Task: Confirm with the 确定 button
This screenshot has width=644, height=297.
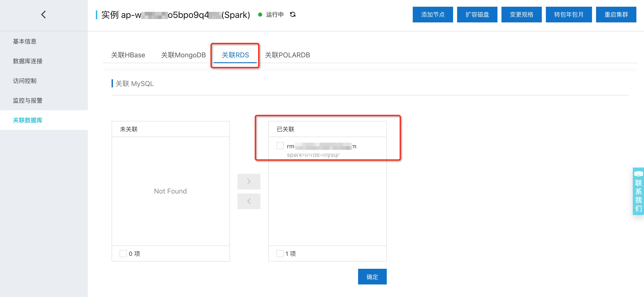Action: click(x=372, y=277)
